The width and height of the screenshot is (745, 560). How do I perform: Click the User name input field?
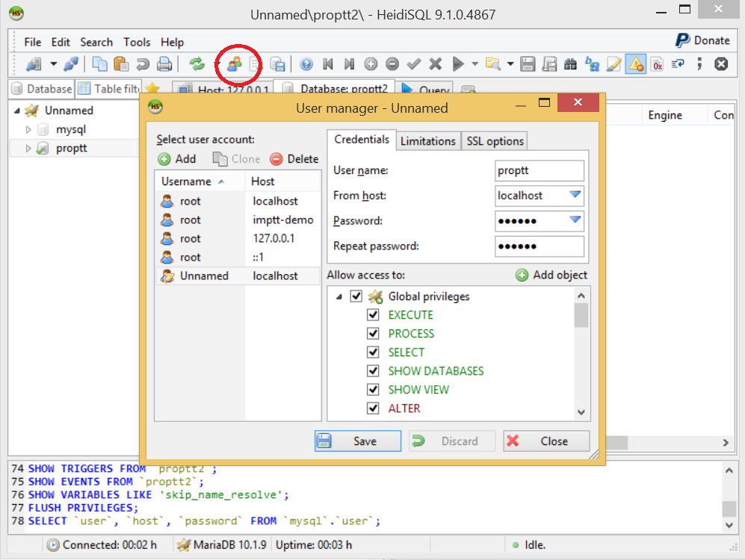(539, 170)
